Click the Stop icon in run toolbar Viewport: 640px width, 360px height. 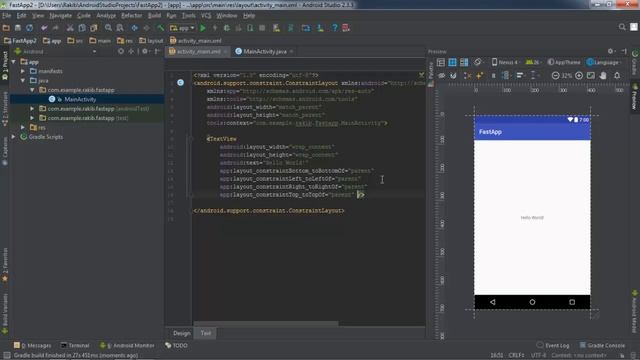pos(262,28)
